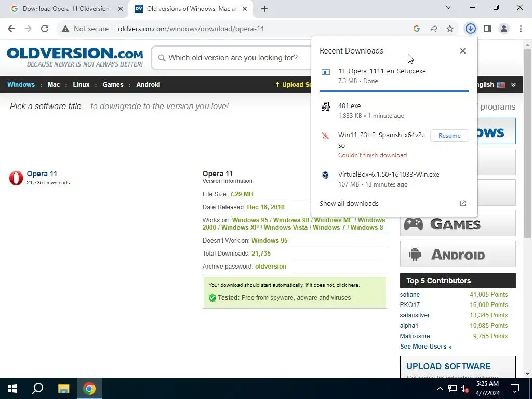The height and width of the screenshot is (399, 532).
Task: Select Android in the site navigation
Action: click(x=148, y=85)
